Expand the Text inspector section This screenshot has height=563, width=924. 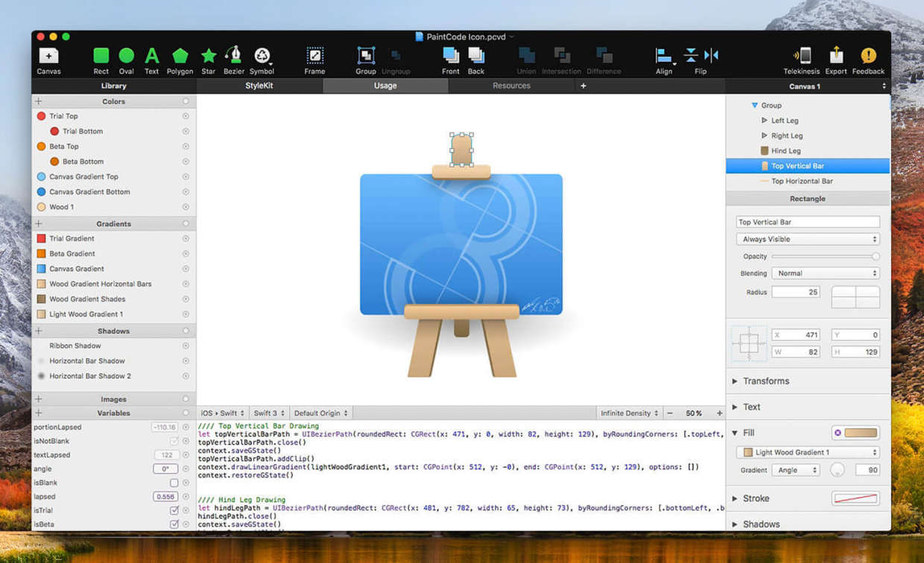point(735,407)
